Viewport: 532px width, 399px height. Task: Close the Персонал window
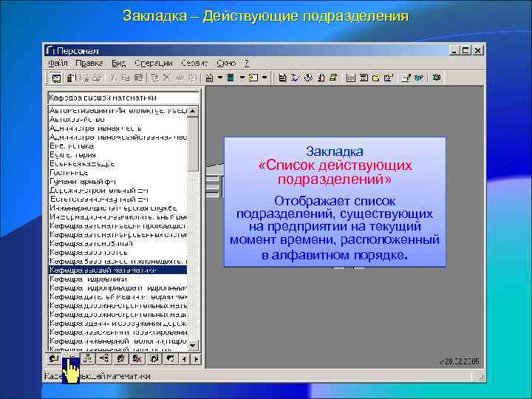point(477,50)
